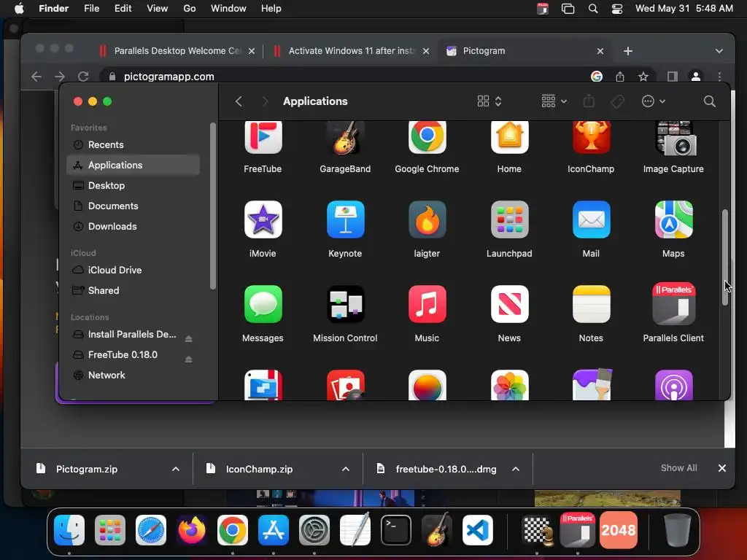Select Google Chrome in the Applications folder
Viewport: 747px width, 560px height.
[x=427, y=138]
